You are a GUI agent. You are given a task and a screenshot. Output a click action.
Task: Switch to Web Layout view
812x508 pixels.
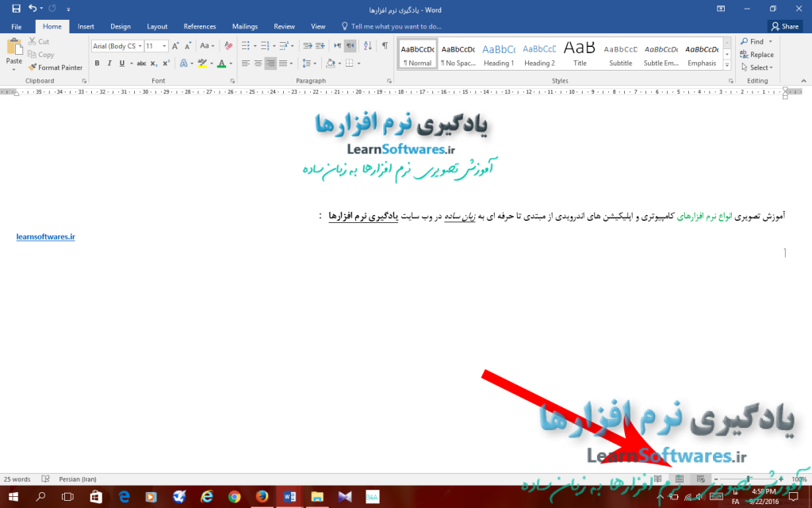click(x=701, y=479)
